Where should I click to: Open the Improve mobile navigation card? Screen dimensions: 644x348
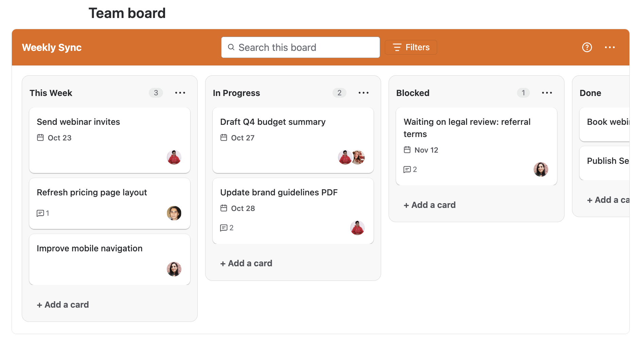tap(110, 259)
